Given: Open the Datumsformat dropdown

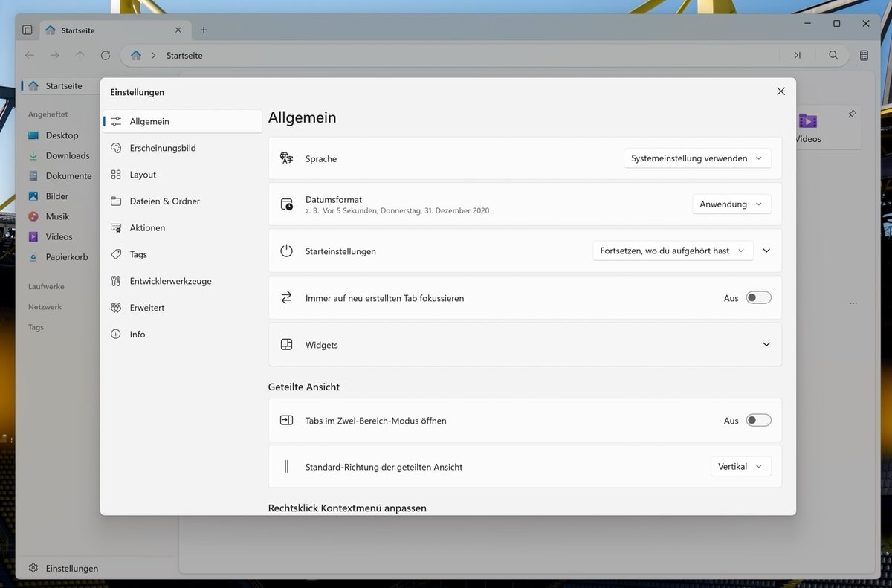Looking at the screenshot, I should point(731,204).
